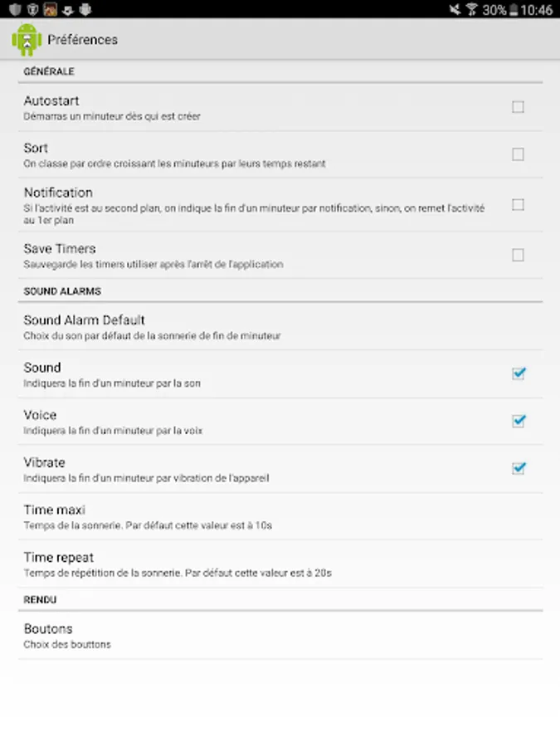
Task: Open the Sound Alarm Default chooser
Action: tap(85, 326)
